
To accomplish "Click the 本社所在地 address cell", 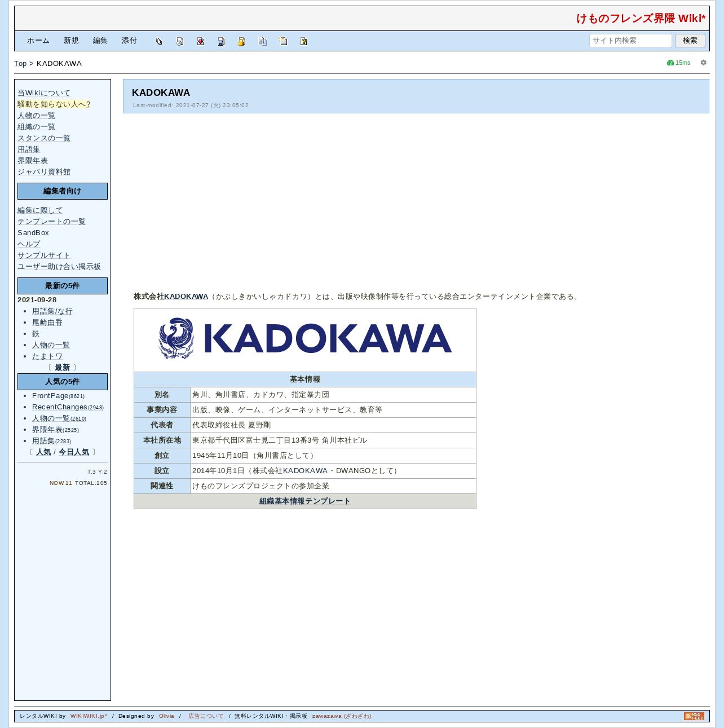I will tap(333, 440).
